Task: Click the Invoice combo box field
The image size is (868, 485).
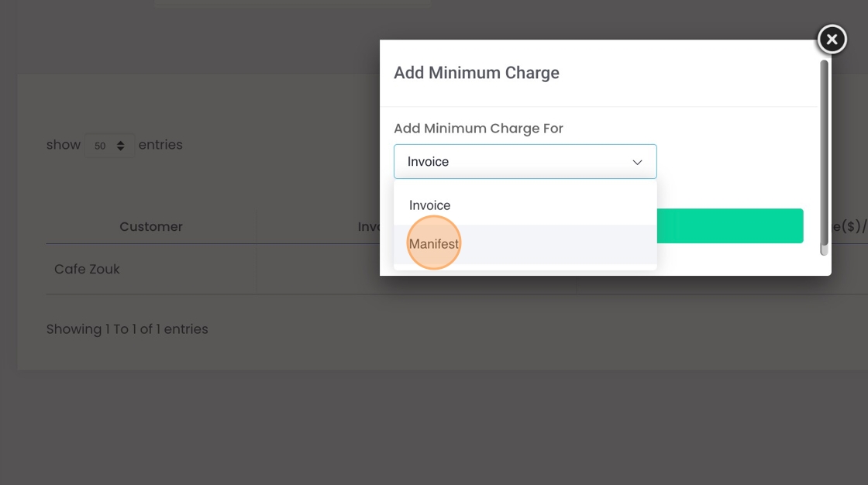Action: tap(511, 162)
